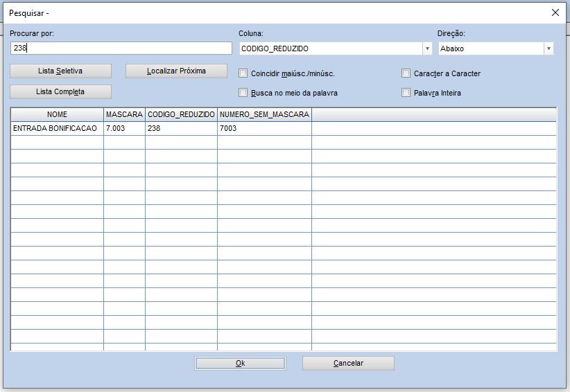Screen dimensions: 570x392
Task: Click the NUMERO_SEM_MASCARA column header
Action: click(264, 114)
